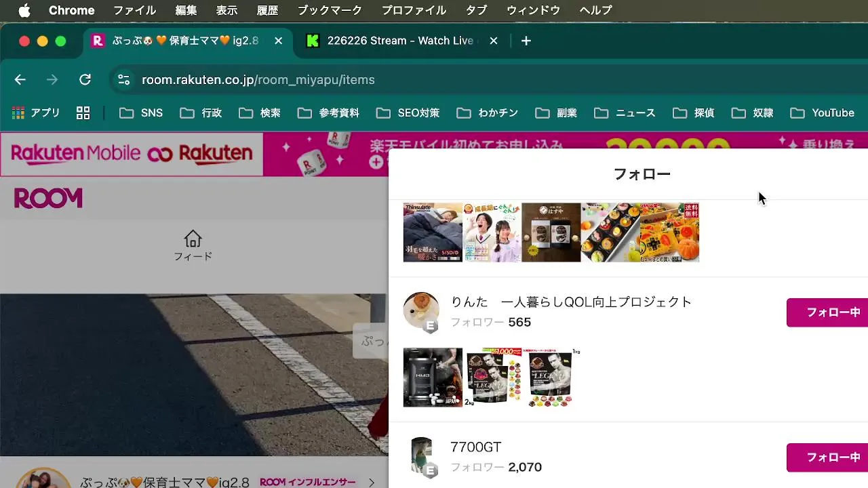Open the アプリ bookmarks shortcut

point(37,113)
